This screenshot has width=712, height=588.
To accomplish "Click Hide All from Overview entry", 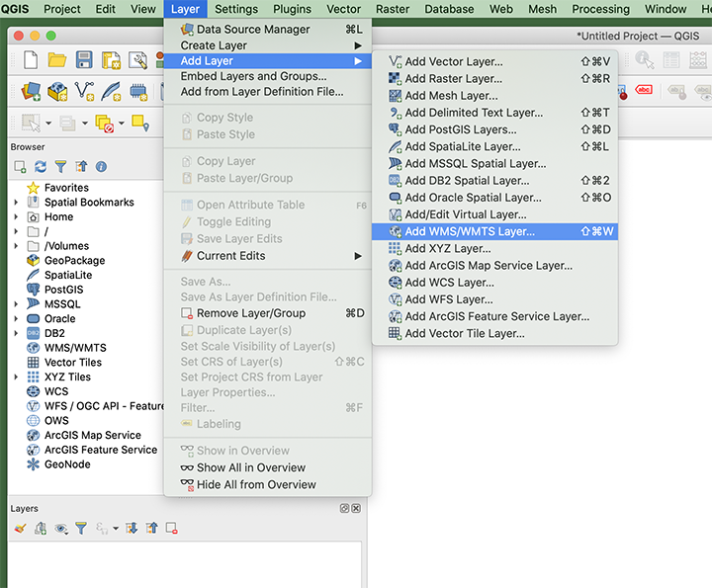I will point(267,484).
